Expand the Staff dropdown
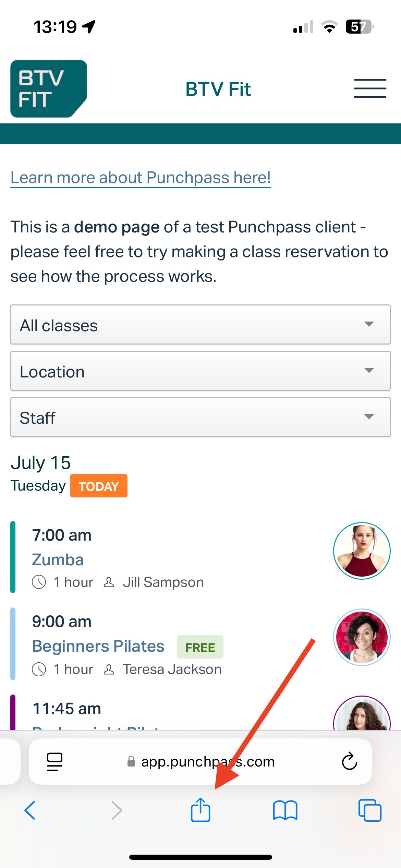401x868 pixels. pos(200,417)
